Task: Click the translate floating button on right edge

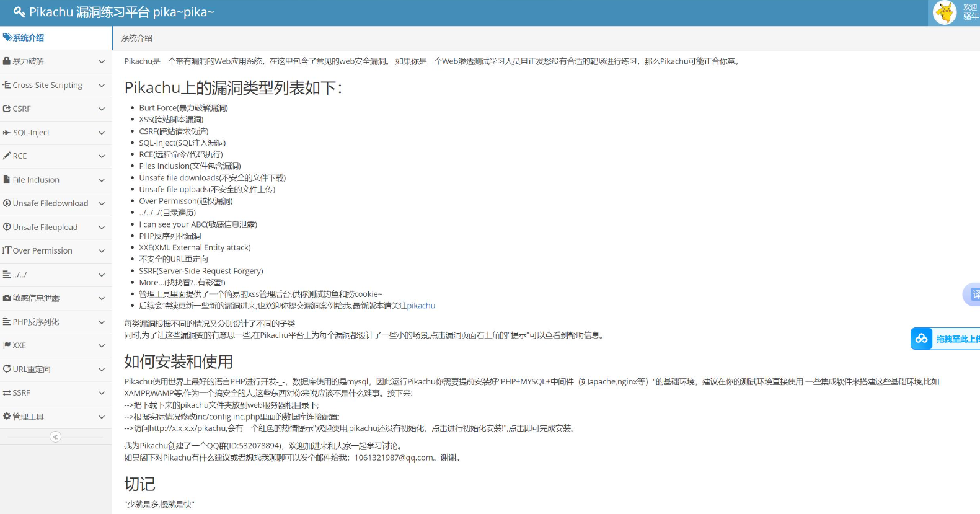Action: (x=973, y=295)
